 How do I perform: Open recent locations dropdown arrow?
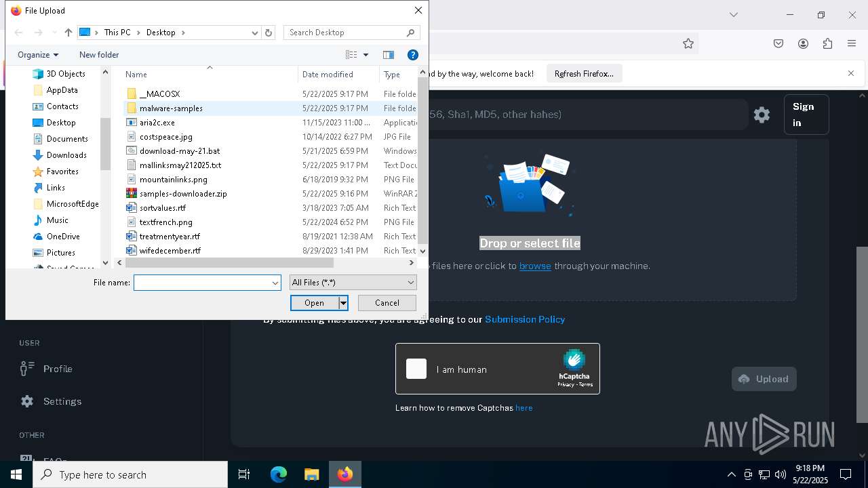(x=54, y=33)
